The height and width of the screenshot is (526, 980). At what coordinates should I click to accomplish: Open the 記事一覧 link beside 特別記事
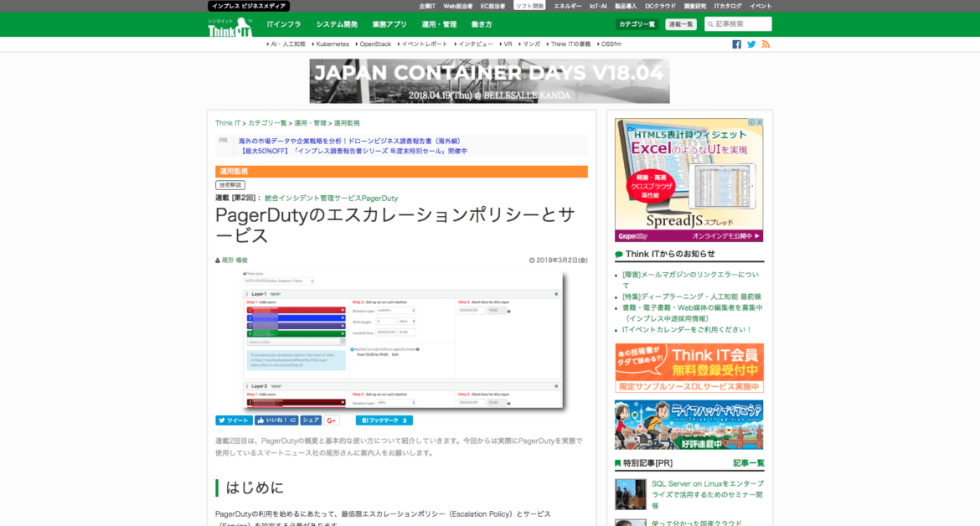[748, 463]
